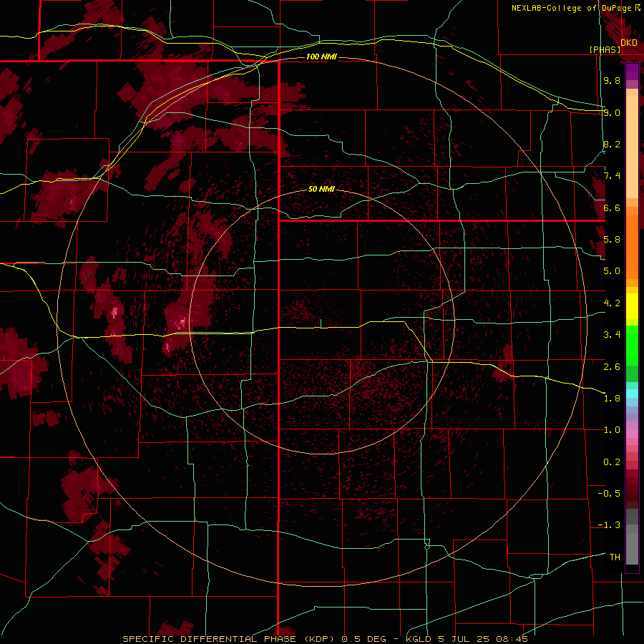The height and width of the screenshot is (644, 644).
Task: Click the 0.2 scale value
Action: 612,462
